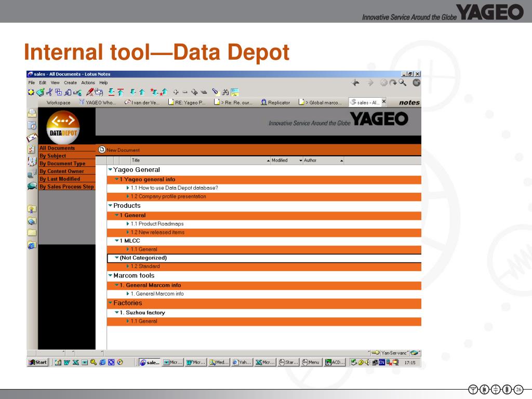Open To Do checklist bookmark icon

pos(32,149)
